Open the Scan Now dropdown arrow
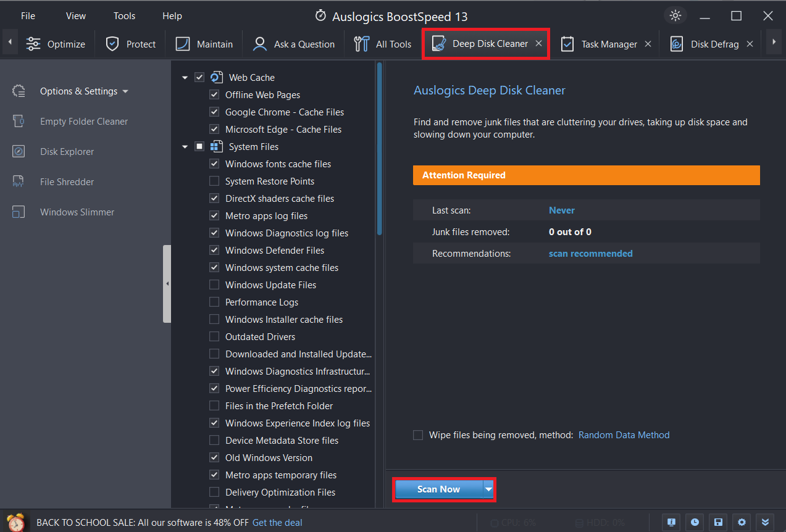Screen dimensions: 786x532 tap(488, 489)
